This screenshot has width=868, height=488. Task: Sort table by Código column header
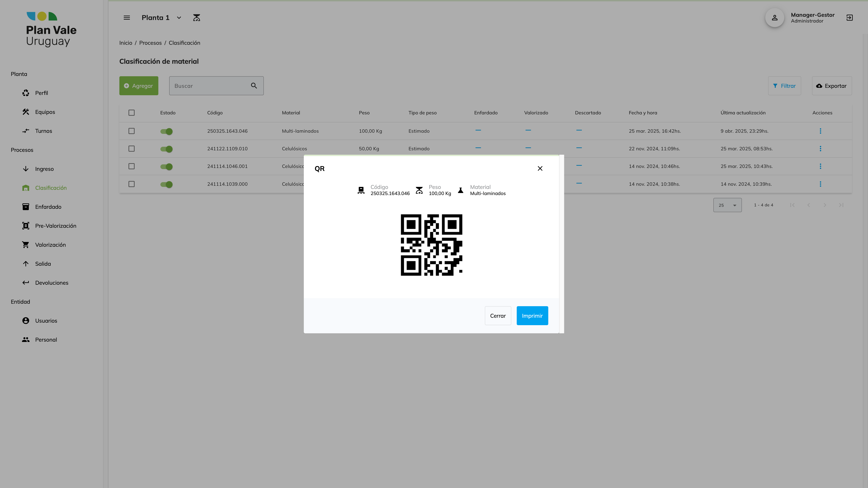(215, 113)
